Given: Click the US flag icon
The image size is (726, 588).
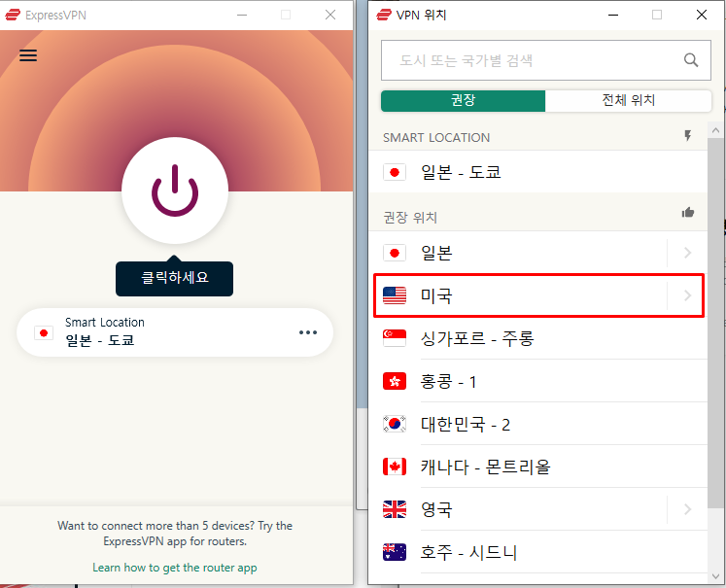Looking at the screenshot, I should point(395,295).
